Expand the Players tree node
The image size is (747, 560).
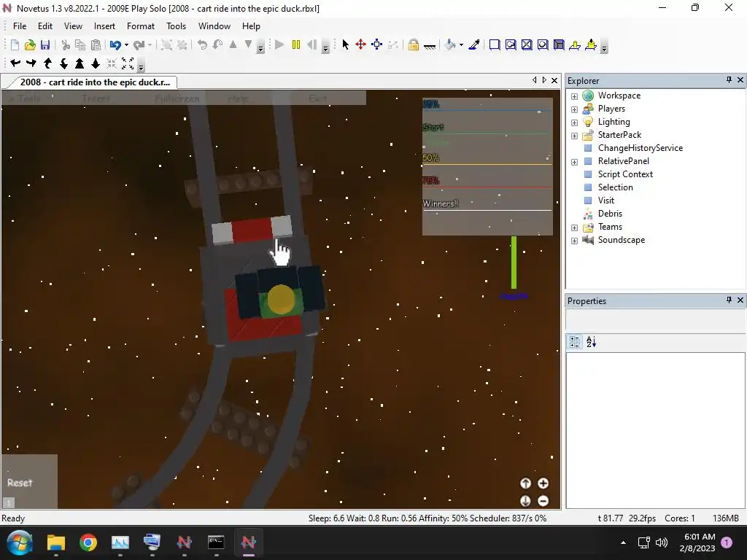click(575, 109)
